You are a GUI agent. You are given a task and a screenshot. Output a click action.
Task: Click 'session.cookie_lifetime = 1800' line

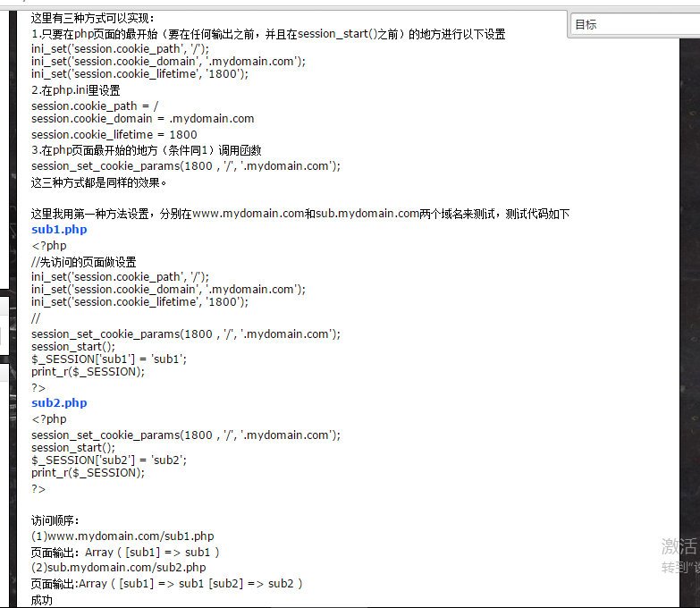tap(114, 135)
